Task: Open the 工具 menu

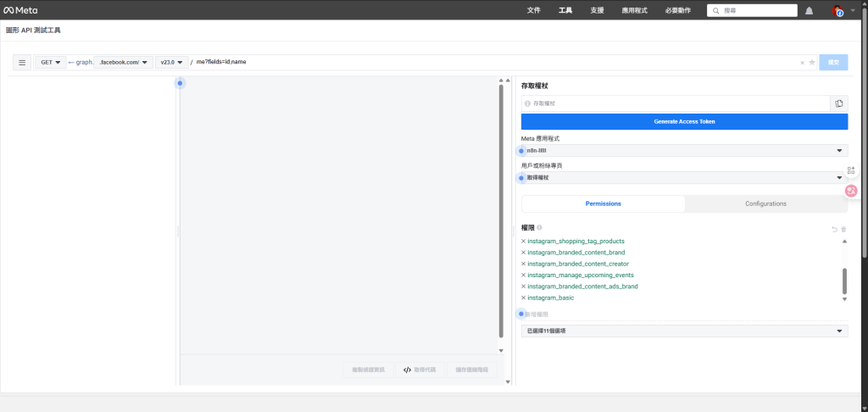Action: tap(565, 10)
